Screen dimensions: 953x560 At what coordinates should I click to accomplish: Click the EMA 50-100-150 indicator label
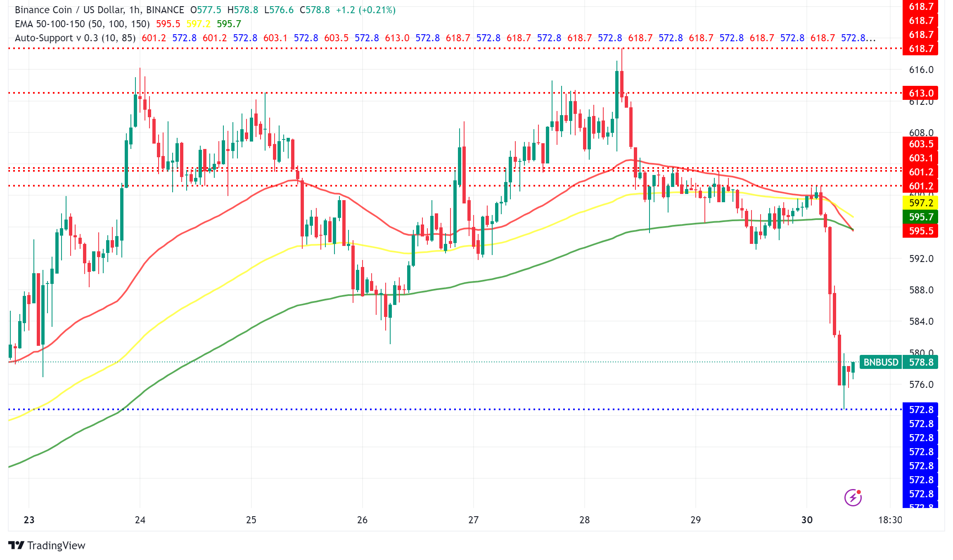click(82, 24)
